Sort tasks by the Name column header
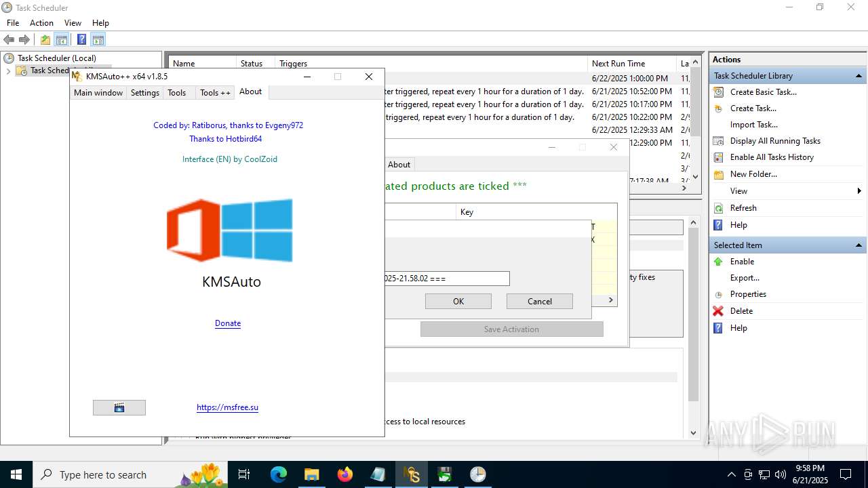The image size is (868, 488). 201,64
